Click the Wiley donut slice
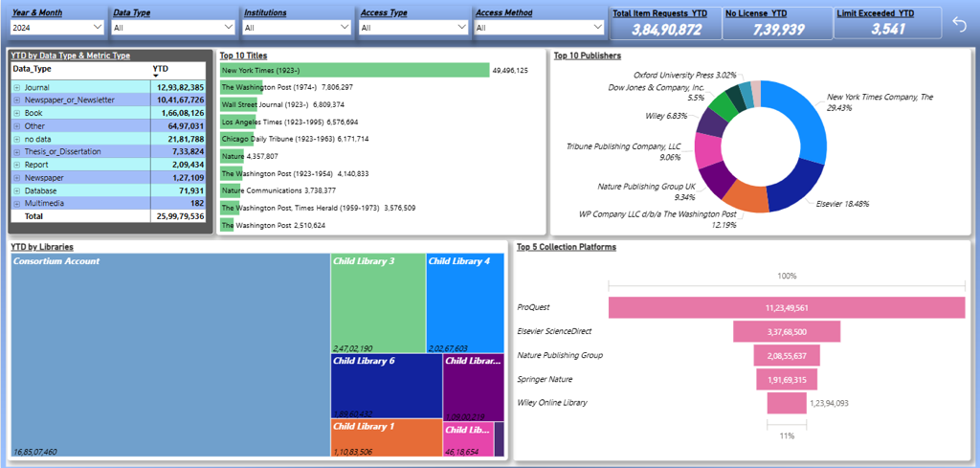980x468 pixels. coord(711,122)
